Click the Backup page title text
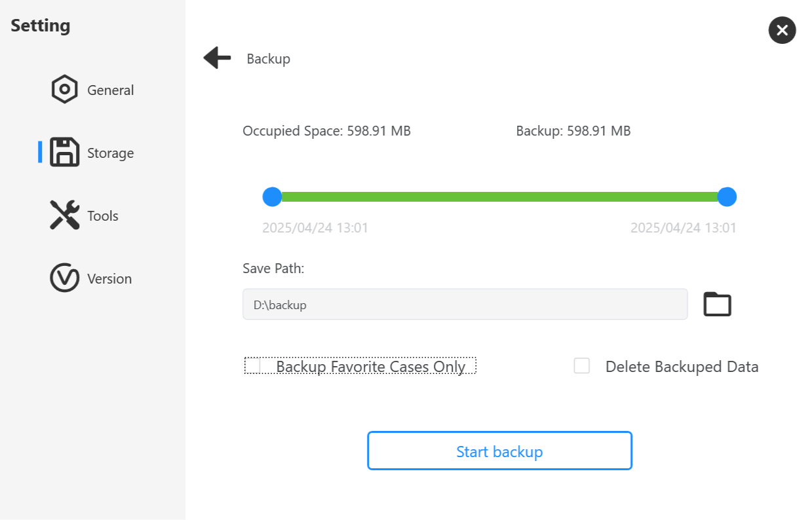This screenshot has width=812, height=520. coord(269,59)
